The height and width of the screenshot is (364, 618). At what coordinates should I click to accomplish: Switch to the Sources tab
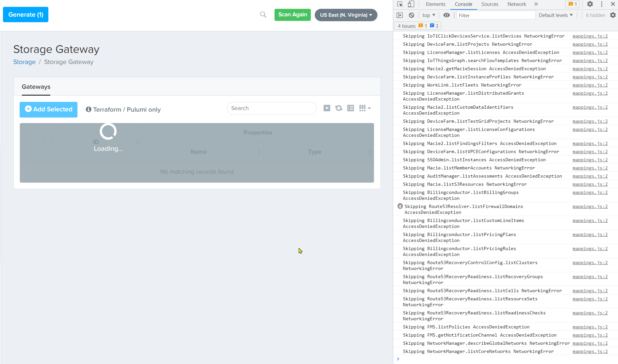[490, 4]
